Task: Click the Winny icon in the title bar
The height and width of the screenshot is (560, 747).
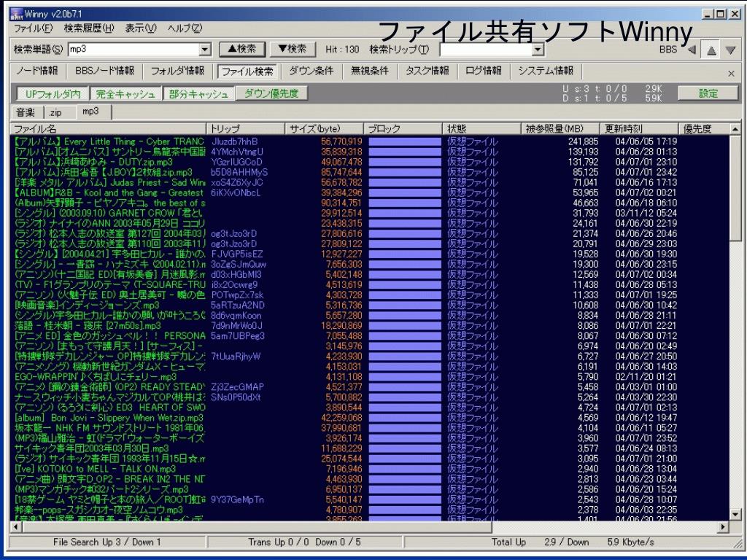Action: coord(17,15)
